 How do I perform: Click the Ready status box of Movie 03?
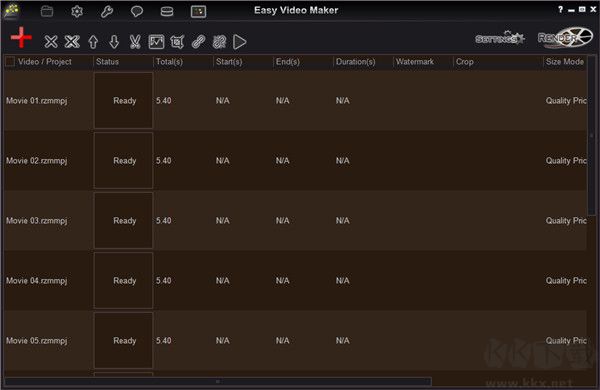124,221
